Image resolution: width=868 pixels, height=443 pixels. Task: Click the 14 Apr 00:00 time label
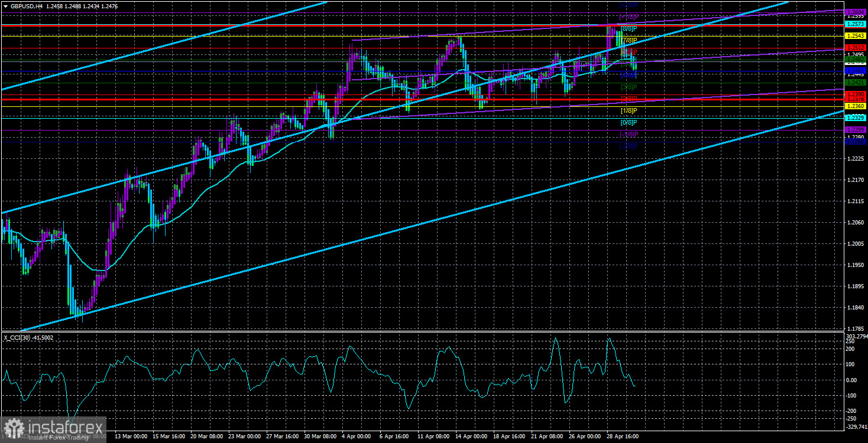(471, 437)
